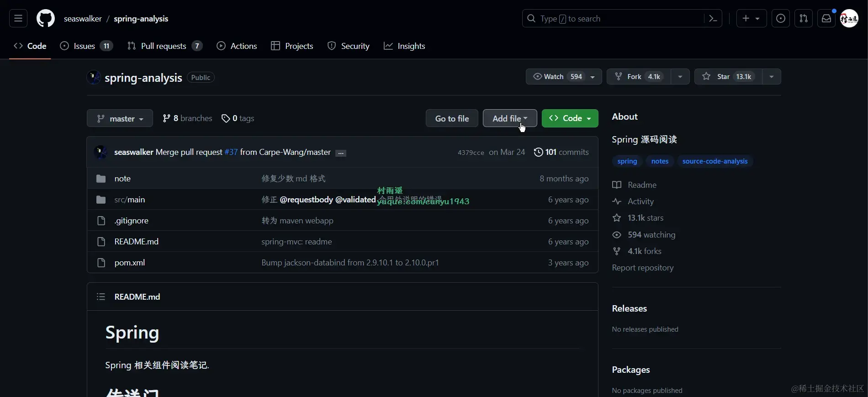Open the Activity link in About
Viewport: 868px width, 397px height.
point(633,201)
